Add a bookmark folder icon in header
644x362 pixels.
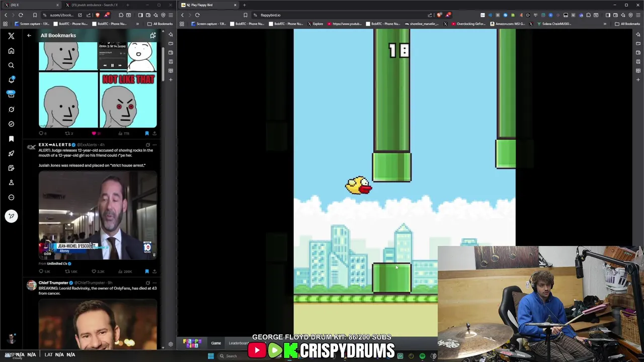click(x=153, y=35)
